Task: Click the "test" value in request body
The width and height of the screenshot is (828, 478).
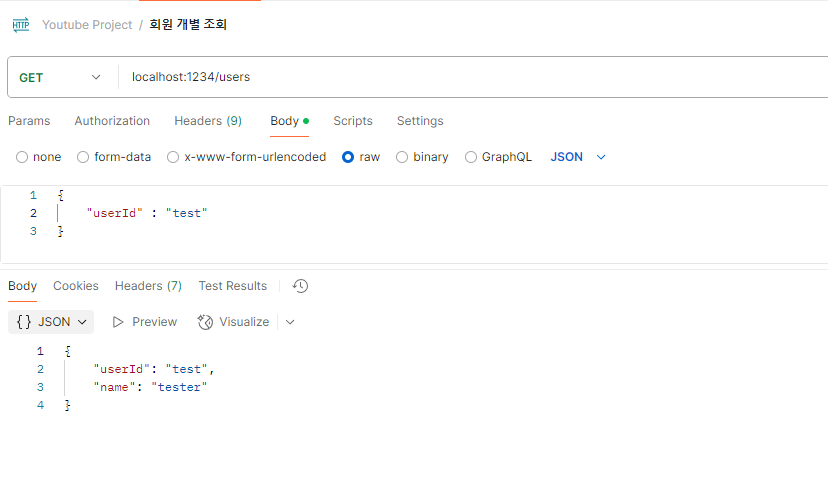Action: [186, 213]
